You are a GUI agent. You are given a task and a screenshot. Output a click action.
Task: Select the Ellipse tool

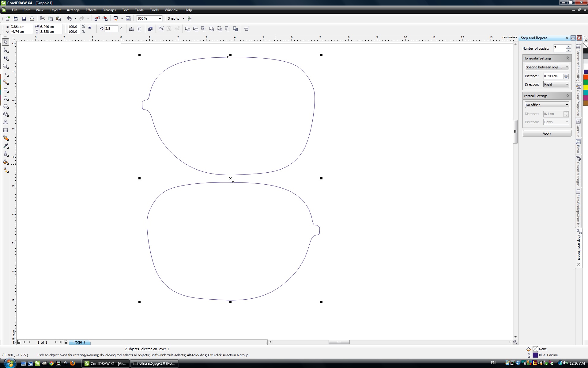tap(6, 98)
